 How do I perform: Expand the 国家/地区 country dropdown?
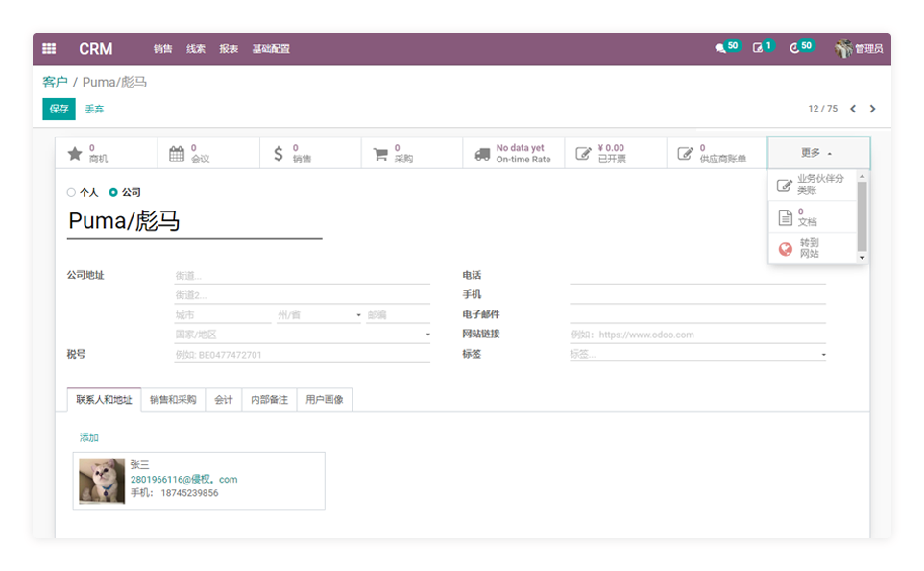pos(427,335)
